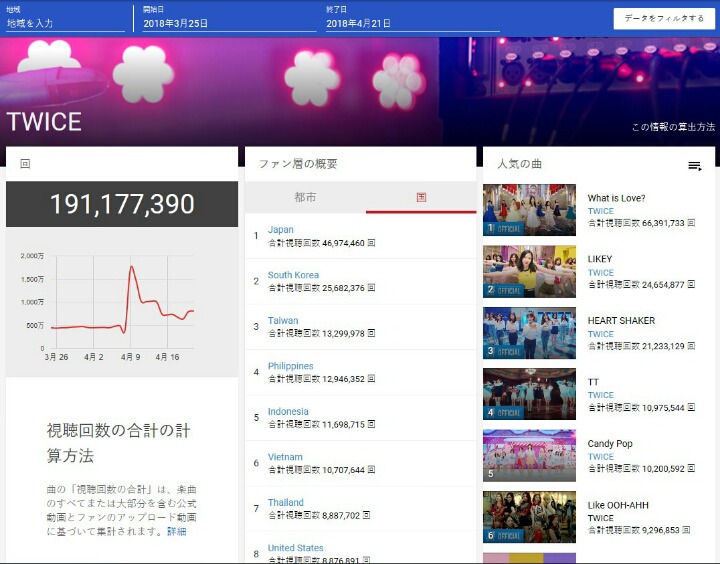720x564 pixels.
Task: Click HEART SHAKER view count 21,233,129
Action: point(664,346)
